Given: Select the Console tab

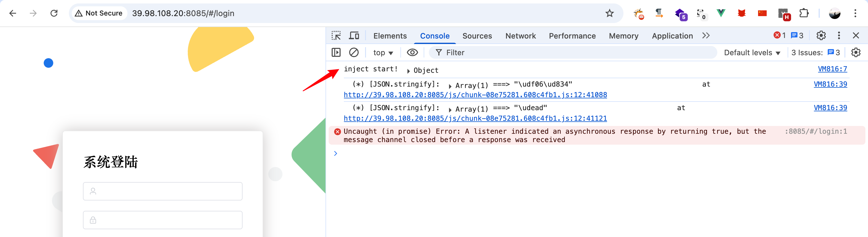Looking at the screenshot, I should tap(435, 36).
